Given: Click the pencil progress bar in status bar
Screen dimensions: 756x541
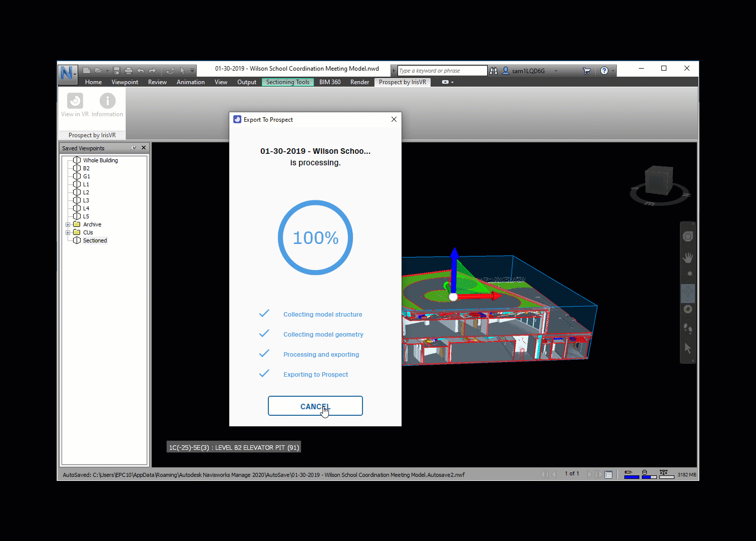Looking at the screenshot, I should pos(631,474).
